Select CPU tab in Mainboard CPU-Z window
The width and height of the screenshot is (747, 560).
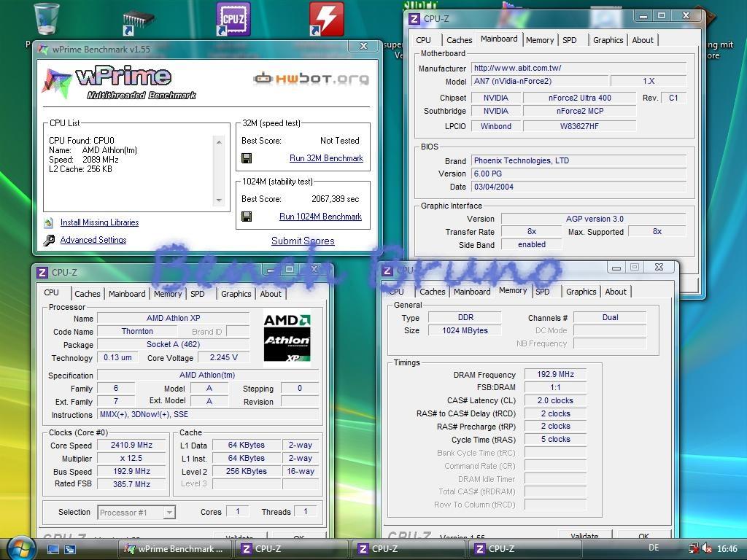pos(423,40)
